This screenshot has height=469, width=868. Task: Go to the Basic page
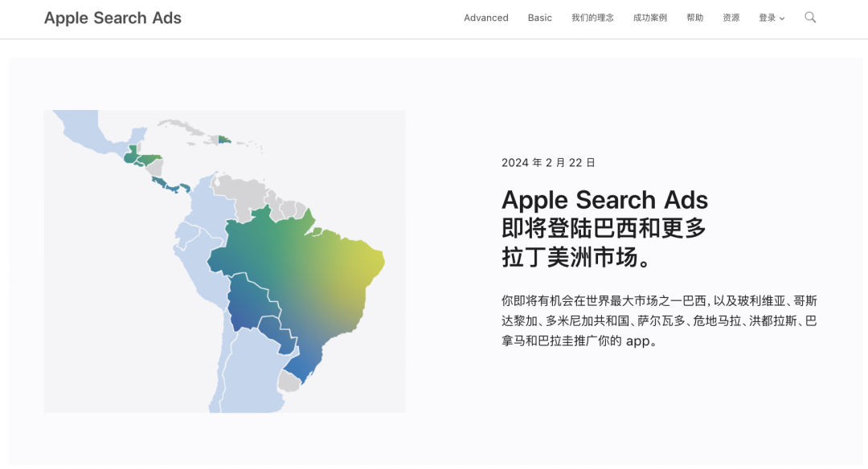coord(539,18)
